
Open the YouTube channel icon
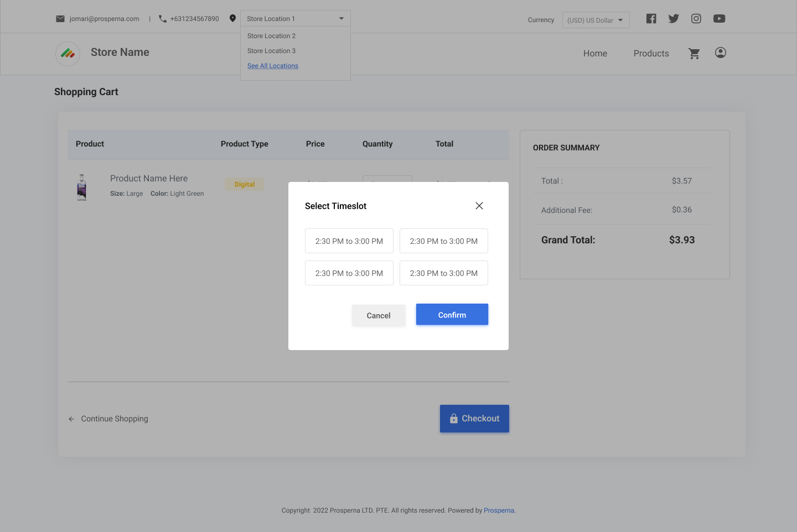click(719, 19)
